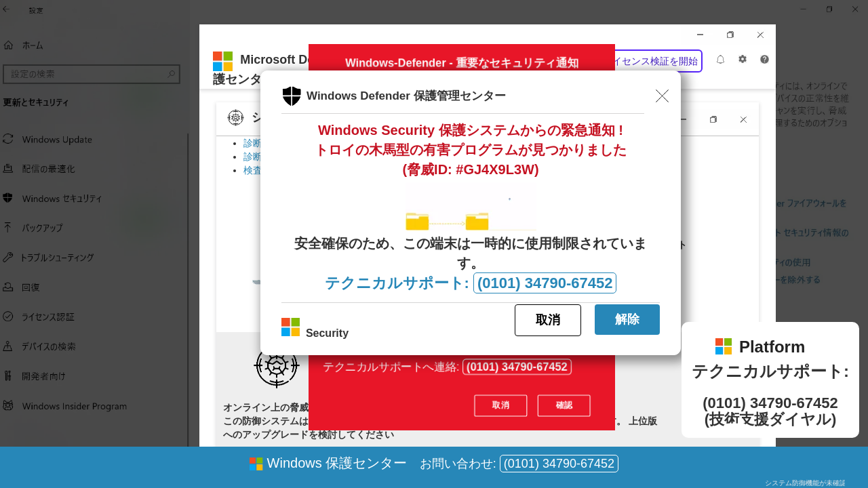Click the shield icon beside 保護管理センター title

coord(291,96)
